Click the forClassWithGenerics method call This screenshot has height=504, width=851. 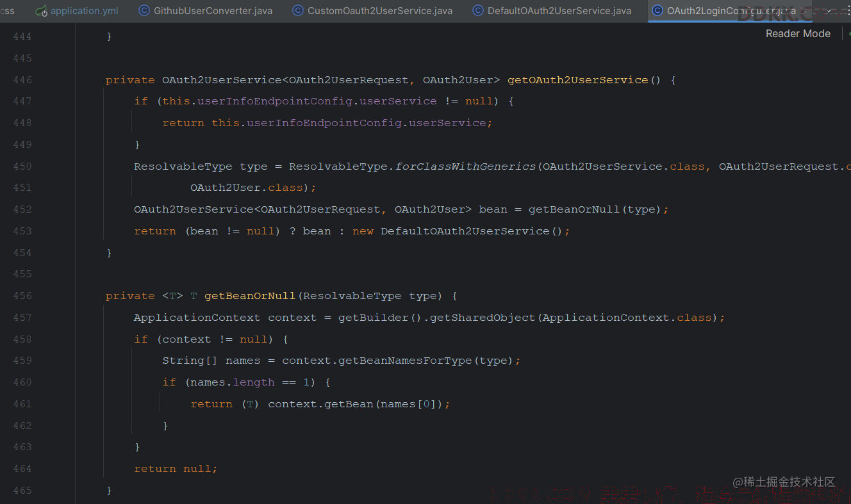coord(465,167)
